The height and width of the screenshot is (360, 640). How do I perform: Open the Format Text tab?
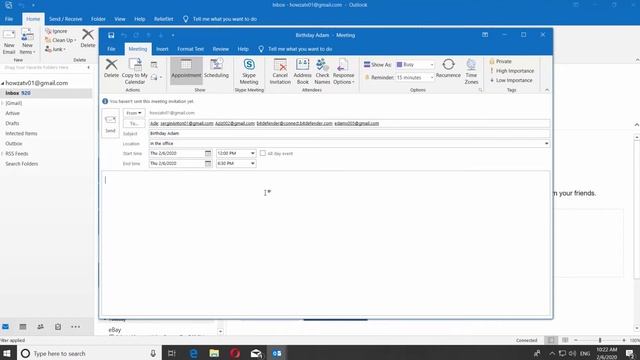click(x=190, y=49)
